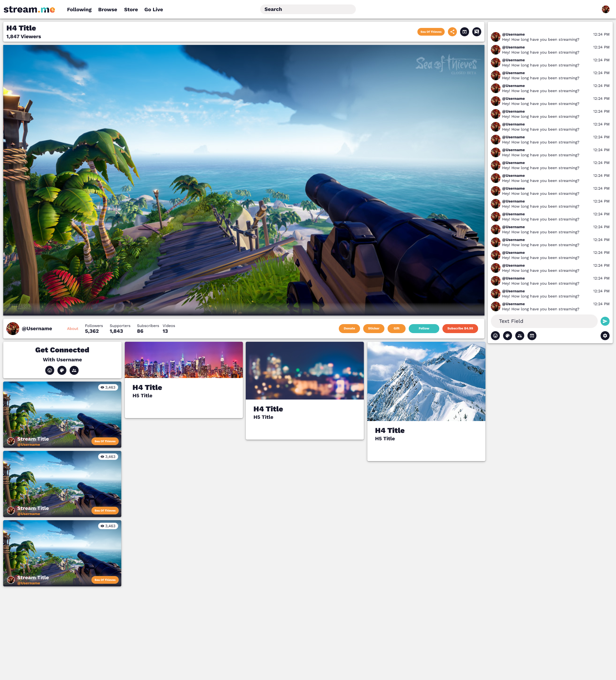Hide the chat panel
Image resolution: width=616 pixels, height=680 pixels.
pos(476,32)
